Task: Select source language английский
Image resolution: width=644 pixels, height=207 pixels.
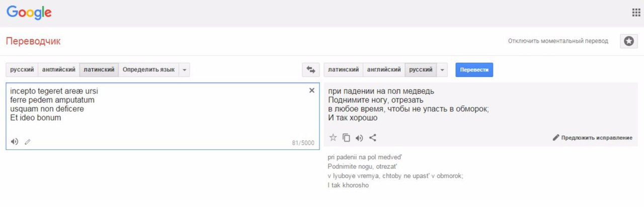Action: [59, 70]
